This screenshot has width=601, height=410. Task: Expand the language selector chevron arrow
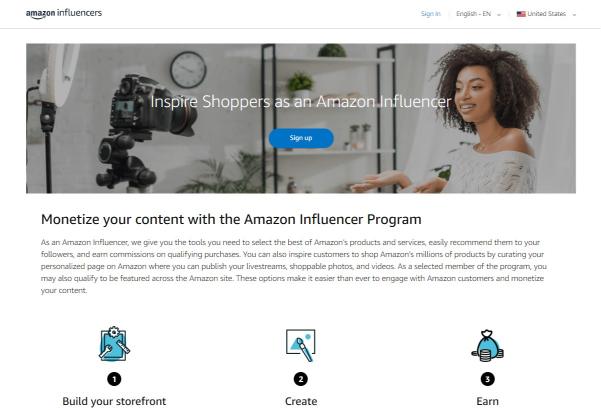coord(499,15)
